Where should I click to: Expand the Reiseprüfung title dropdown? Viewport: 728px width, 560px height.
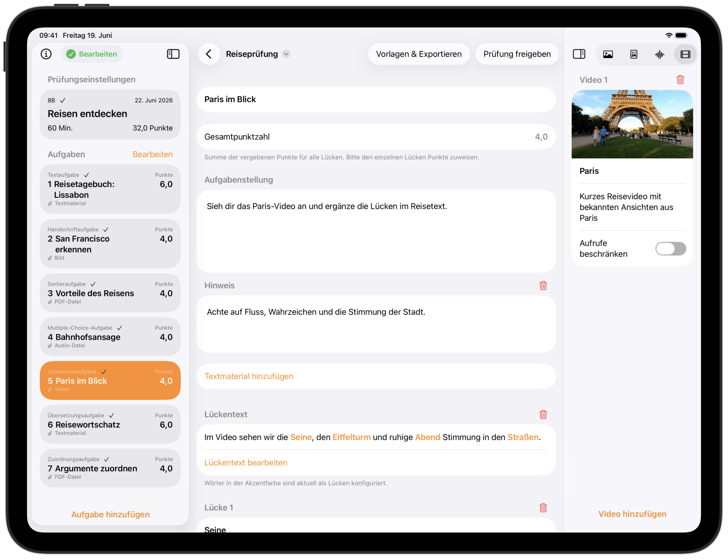point(286,54)
